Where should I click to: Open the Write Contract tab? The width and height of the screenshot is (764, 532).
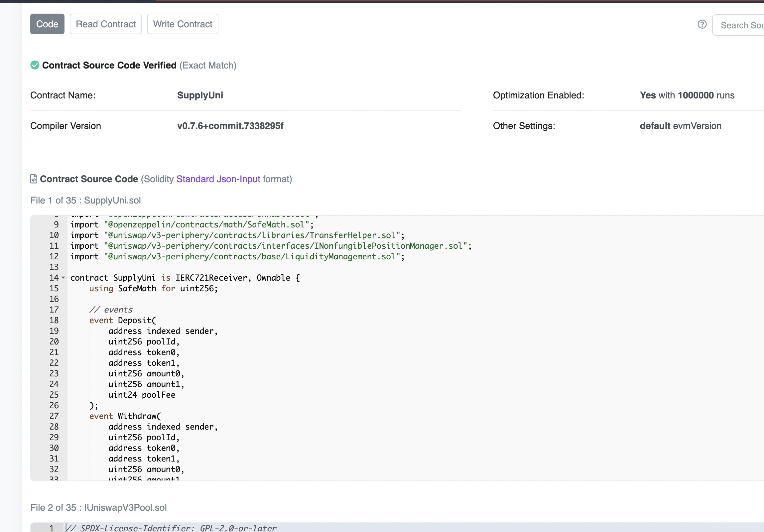click(182, 24)
